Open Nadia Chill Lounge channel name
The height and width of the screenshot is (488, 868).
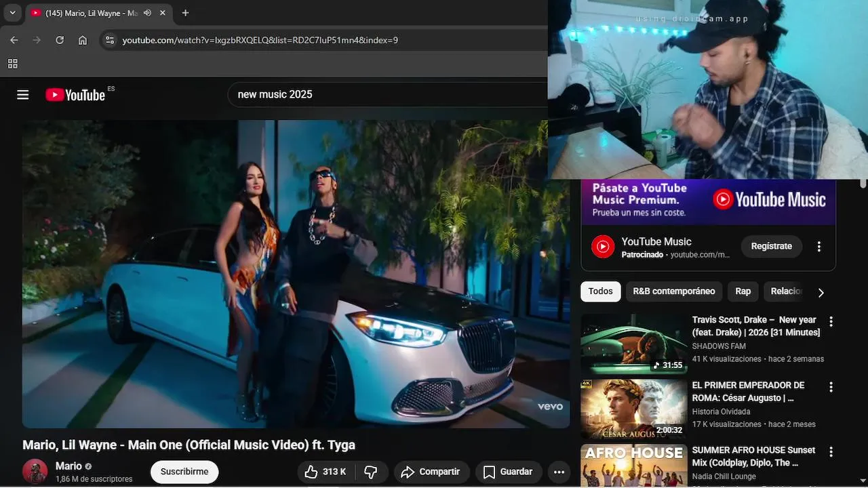point(724,476)
